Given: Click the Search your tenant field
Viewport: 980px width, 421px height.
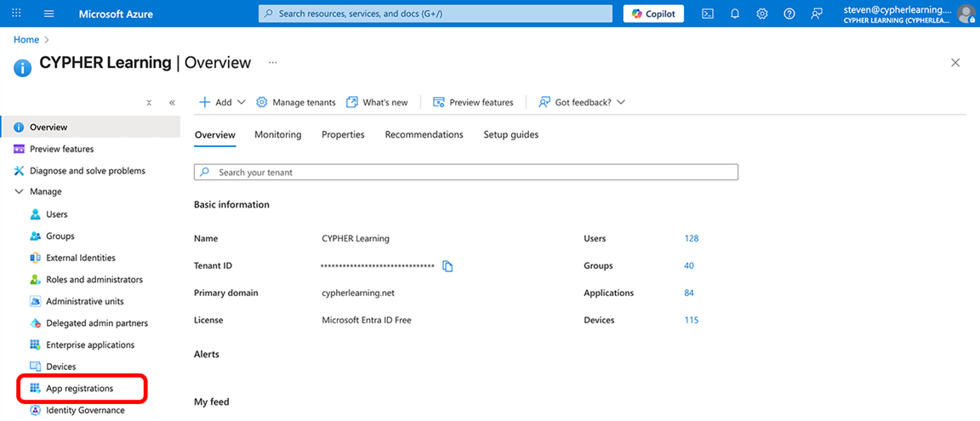Looking at the screenshot, I should click(x=466, y=173).
